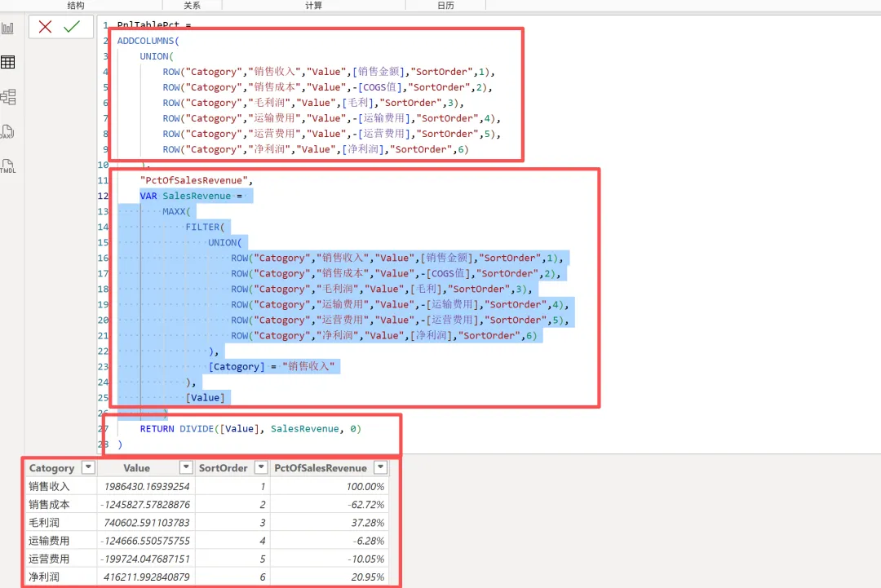Viewport: 881px width, 588px height.
Task: Cancel the formula with the red X
Action: tap(45, 27)
